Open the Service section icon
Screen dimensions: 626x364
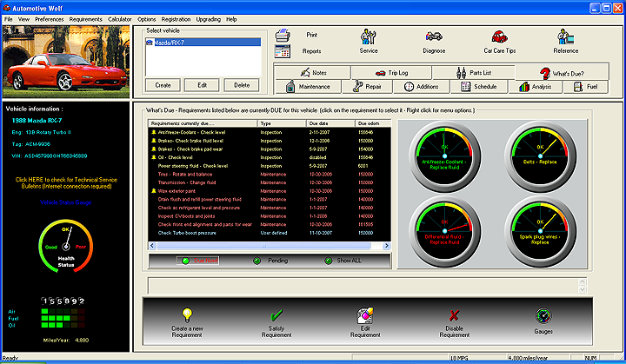point(368,36)
